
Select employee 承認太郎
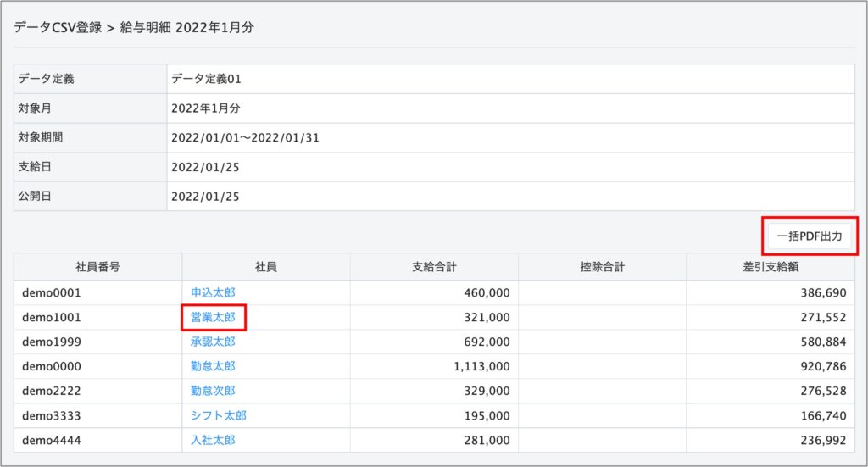[x=213, y=342]
